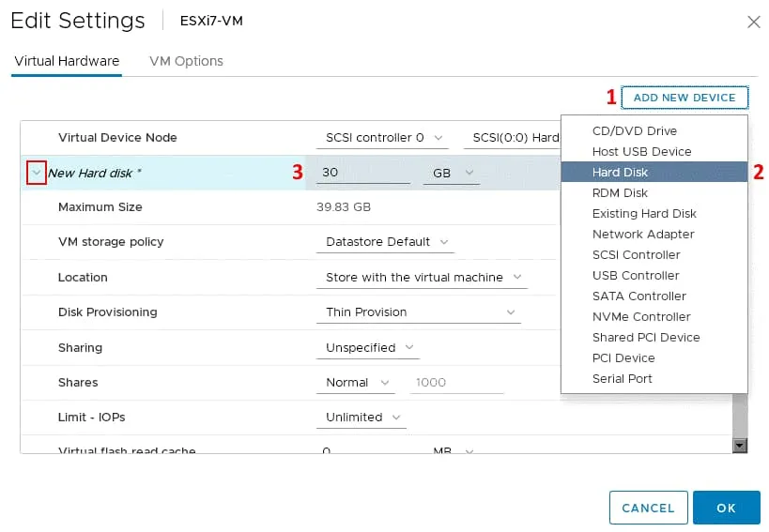
Task: Pick Serial Port from the device menu
Action: (622, 379)
